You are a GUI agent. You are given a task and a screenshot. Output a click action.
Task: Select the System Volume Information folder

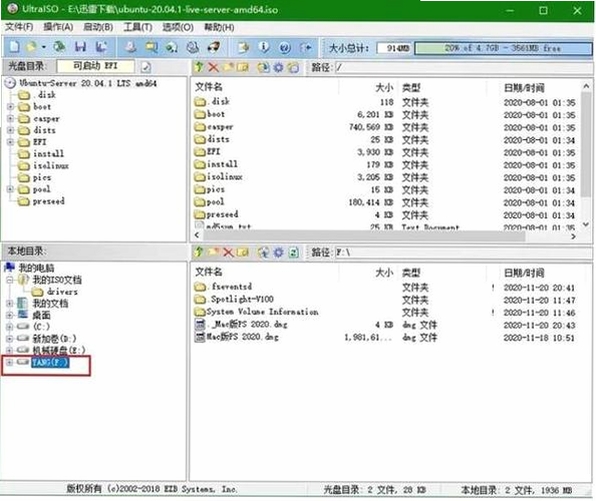coord(257,312)
